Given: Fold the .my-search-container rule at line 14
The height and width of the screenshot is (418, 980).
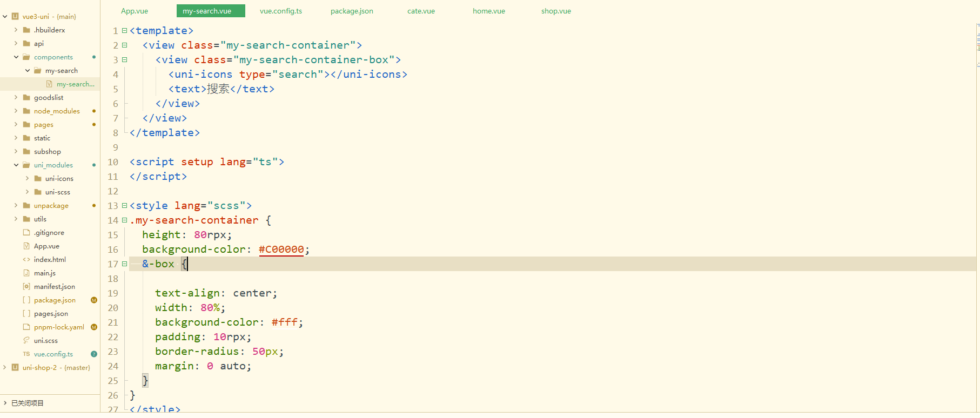Looking at the screenshot, I should 125,220.
